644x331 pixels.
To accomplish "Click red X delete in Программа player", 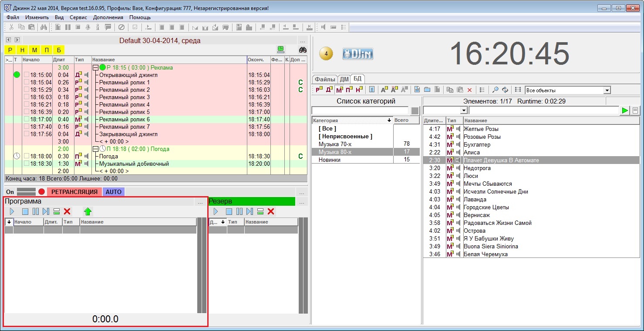I will [x=67, y=211].
